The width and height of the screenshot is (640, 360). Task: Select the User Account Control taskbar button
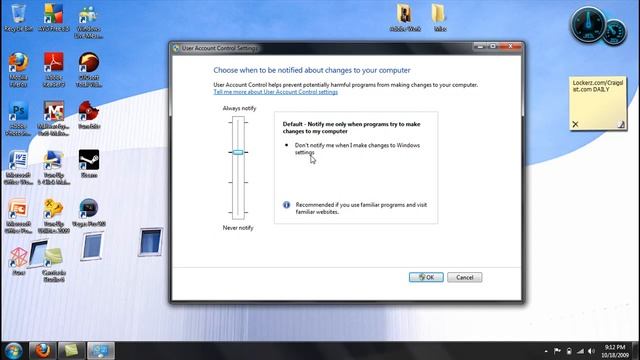point(100,351)
